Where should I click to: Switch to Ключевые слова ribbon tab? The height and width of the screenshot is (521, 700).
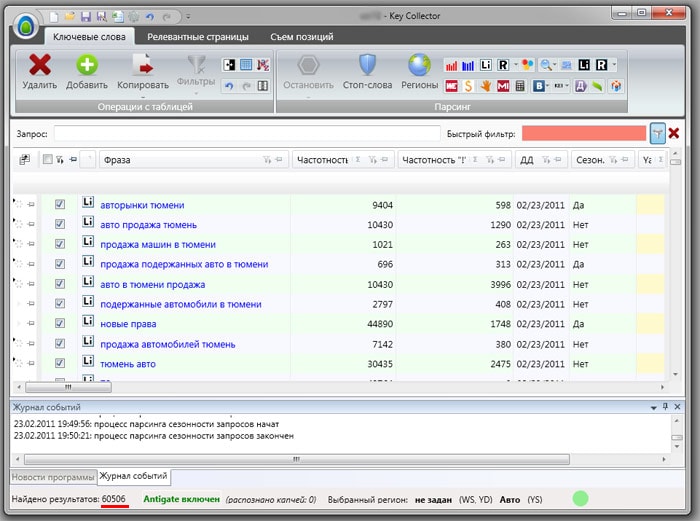(89, 37)
